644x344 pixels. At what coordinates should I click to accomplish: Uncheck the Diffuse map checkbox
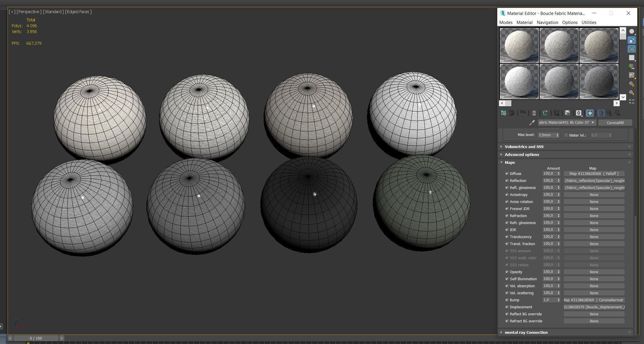pos(507,173)
